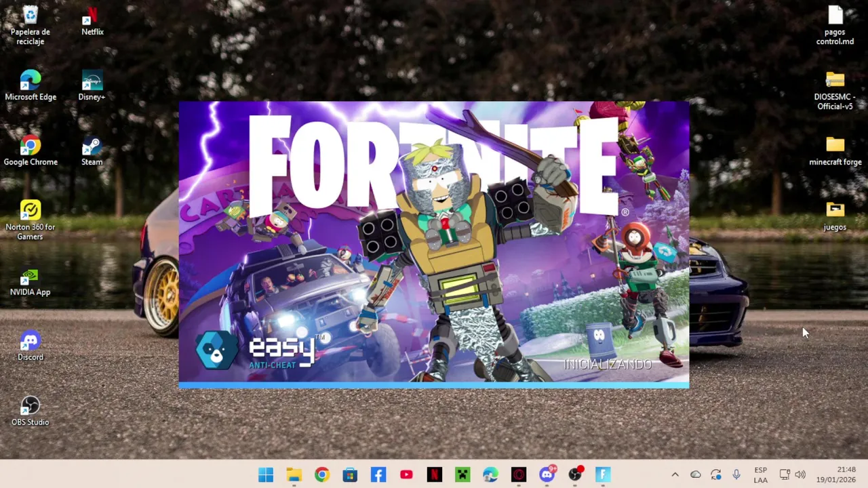Select the Microsoft Edge desktop icon

tap(31, 85)
